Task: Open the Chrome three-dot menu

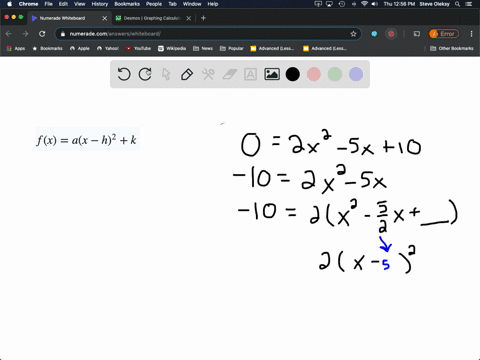Action: pyautogui.click(x=471, y=34)
